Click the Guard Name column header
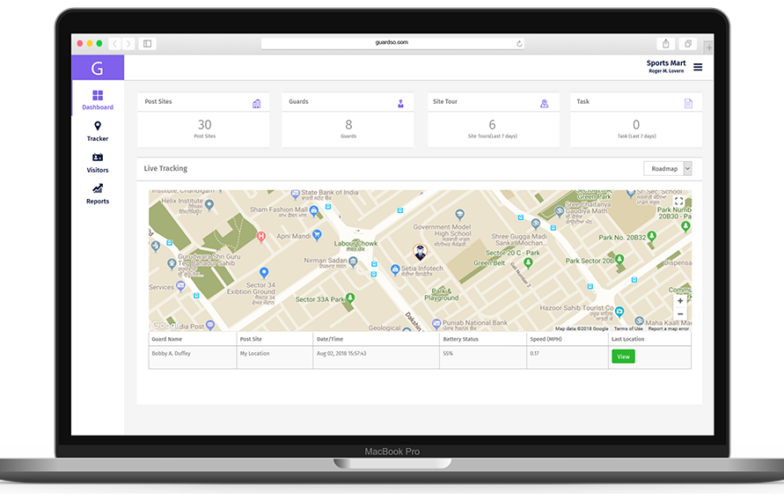 (x=167, y=339)
